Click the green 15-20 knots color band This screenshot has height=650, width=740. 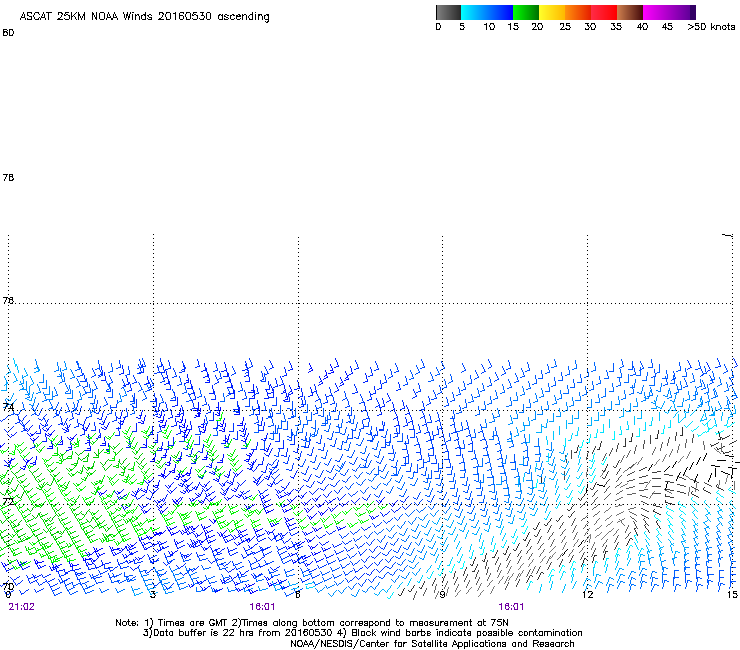(526, 12)
